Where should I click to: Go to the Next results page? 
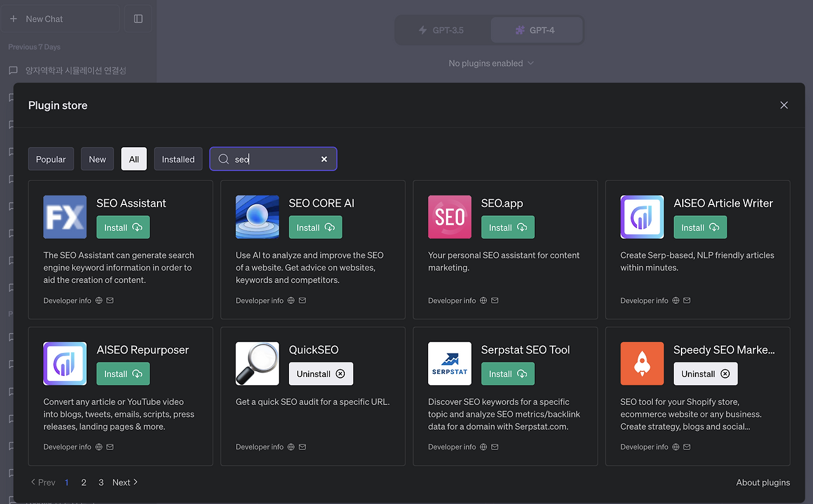125,482
